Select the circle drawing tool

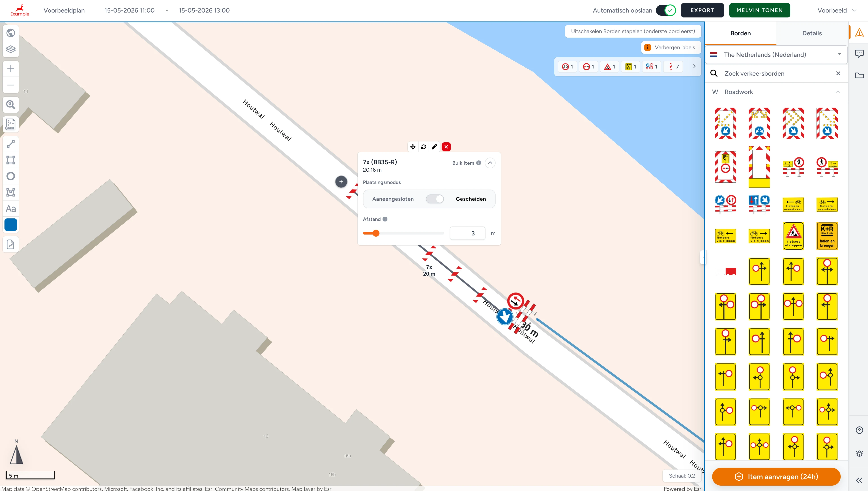point(11,176)
